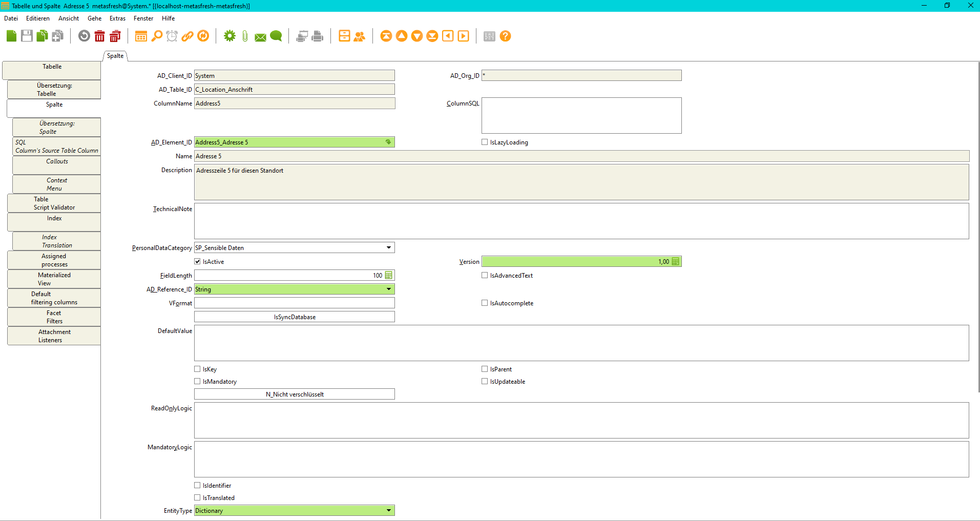
Task: Create a new record with green page icon
Action: (x=11, y=36)
